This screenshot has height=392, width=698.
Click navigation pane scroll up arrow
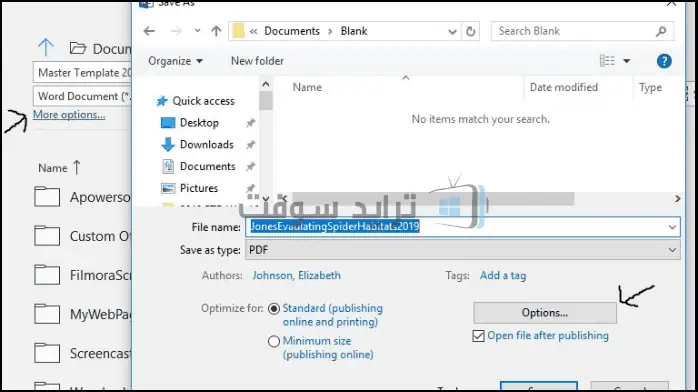click(266, 84)
